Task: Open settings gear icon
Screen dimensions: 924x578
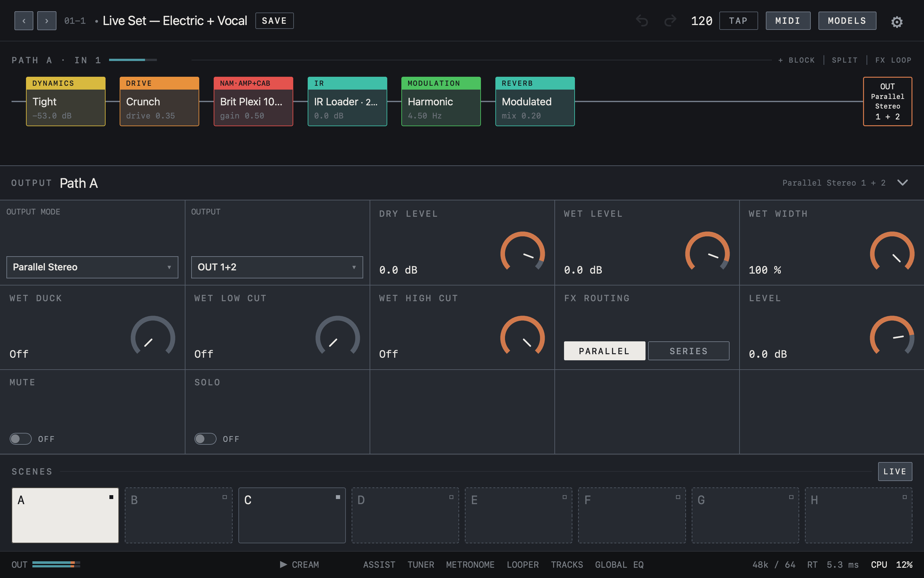Action: coord(897,22)
